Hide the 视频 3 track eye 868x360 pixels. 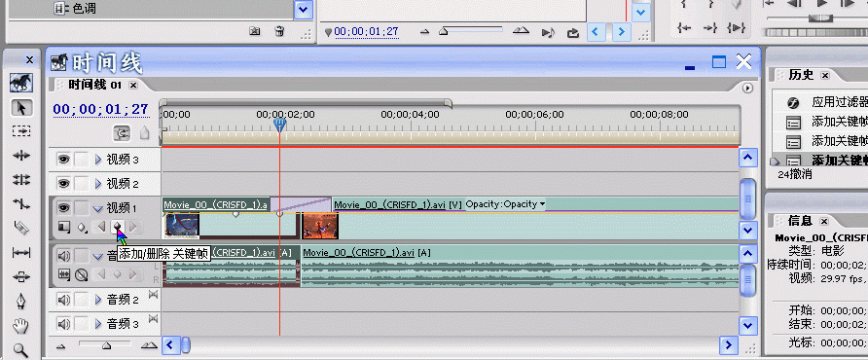(x=63, y=160)
